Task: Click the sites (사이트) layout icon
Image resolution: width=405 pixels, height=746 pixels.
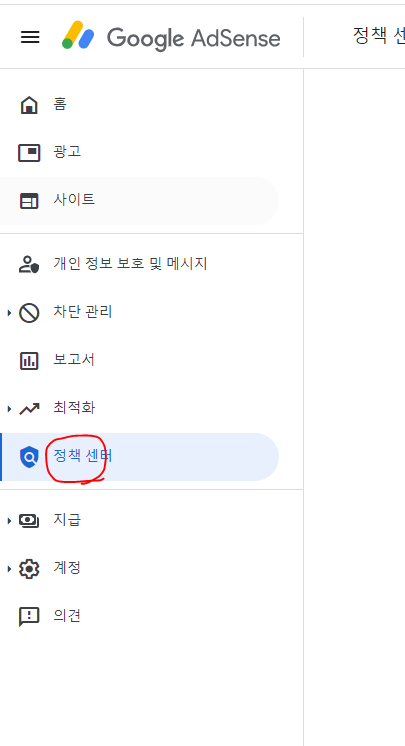Action: point(29,201)
